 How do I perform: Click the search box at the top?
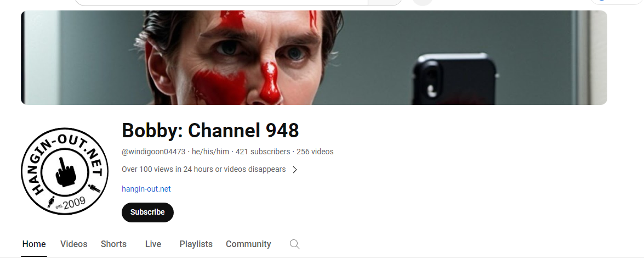(x=222, y=2)
